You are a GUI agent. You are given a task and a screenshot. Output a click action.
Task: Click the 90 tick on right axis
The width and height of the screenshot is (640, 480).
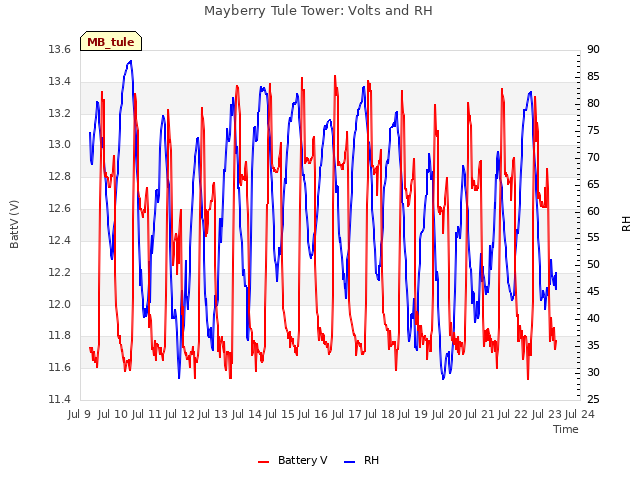click(x=593, y=49)
